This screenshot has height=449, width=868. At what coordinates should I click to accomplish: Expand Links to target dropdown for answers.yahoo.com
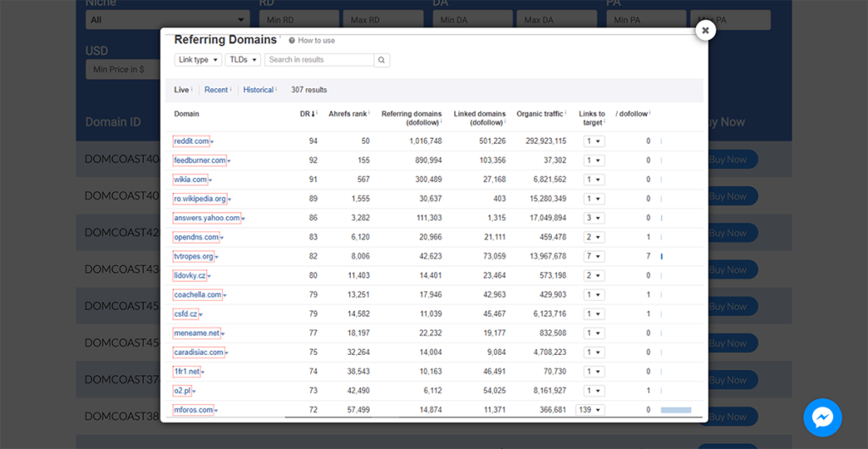pyautogui.click(x=594, y=218)
